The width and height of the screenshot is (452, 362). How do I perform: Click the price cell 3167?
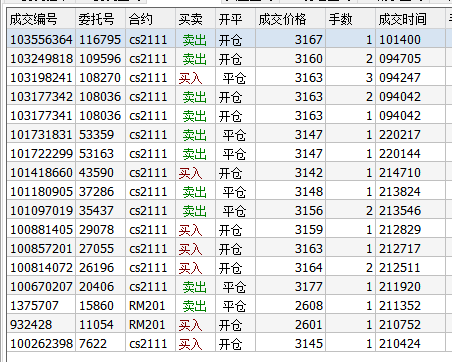point(309,40)
